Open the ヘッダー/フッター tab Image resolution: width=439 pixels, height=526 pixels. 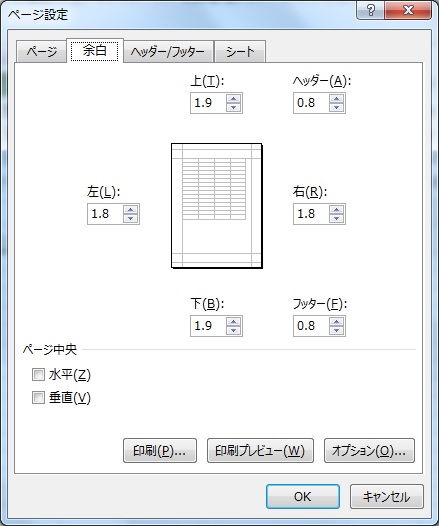(x=168, y=52)
